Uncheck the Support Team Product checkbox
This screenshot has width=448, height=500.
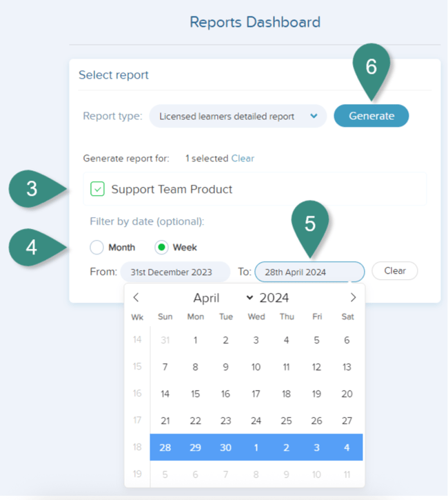pyautogui.click(x=98, y=189)
